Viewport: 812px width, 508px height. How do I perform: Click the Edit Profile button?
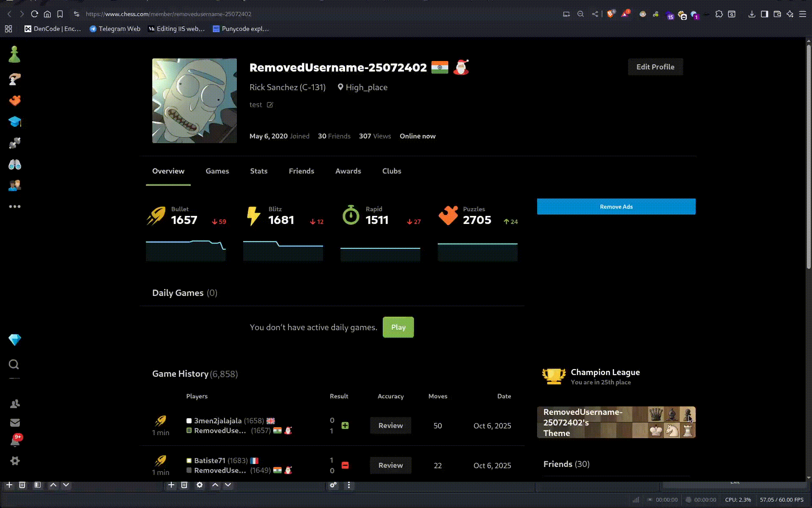655,67
